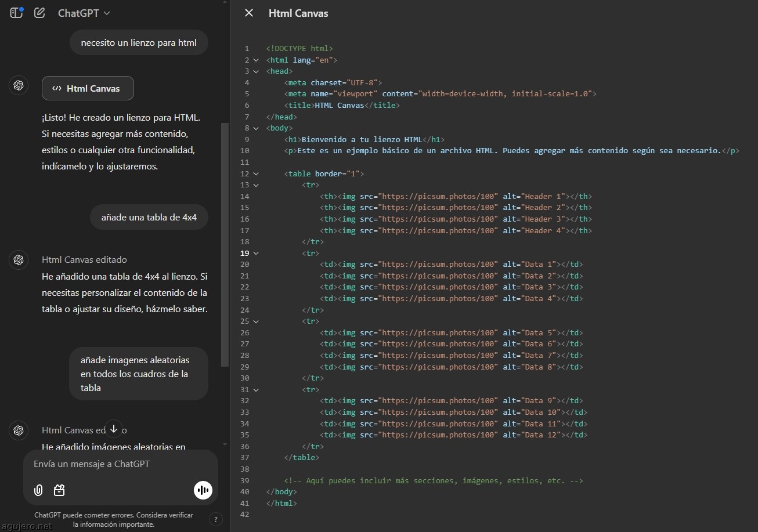Screen dimensions: 758x532
Task: Click the closing table tag line
Action: (x=302, y=458)
